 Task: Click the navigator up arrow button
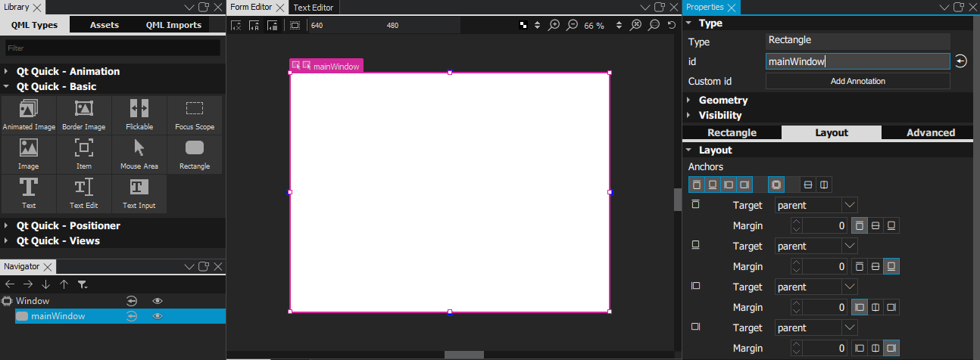pyautogui.click(x=64, y=284)
